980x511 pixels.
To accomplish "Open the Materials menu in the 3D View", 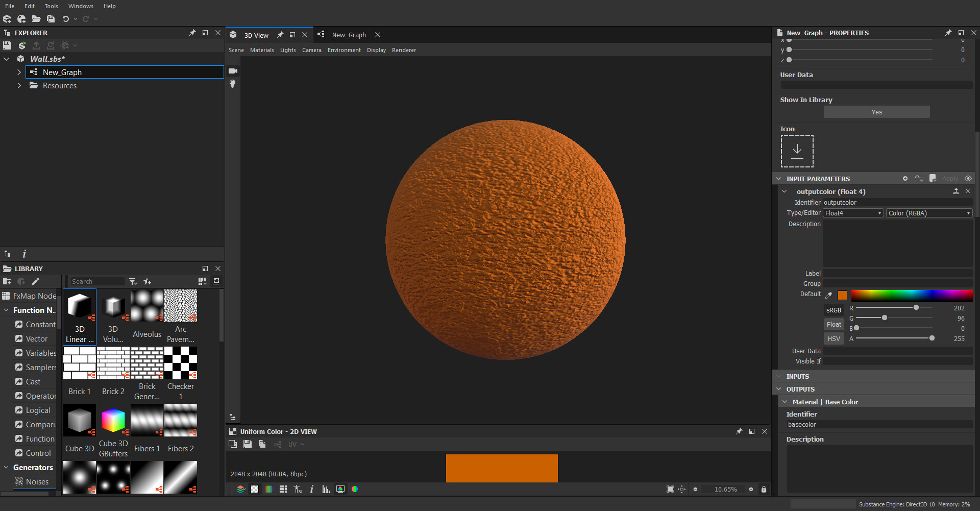I will (x=262, y=50).
